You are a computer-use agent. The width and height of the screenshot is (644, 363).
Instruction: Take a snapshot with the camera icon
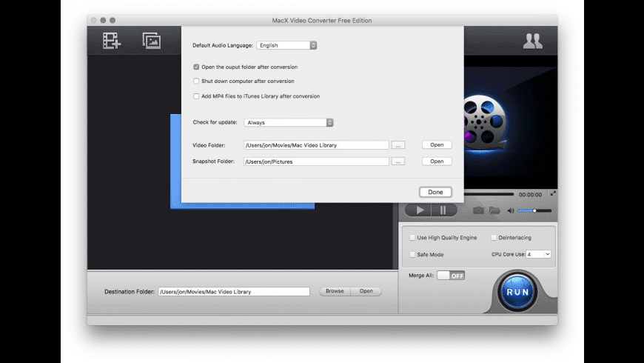coord(478,210)
